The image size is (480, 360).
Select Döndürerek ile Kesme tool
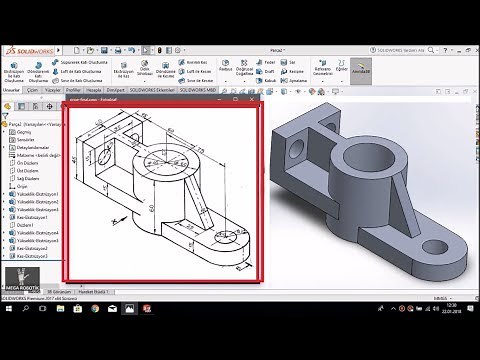[x=165, y=70]
